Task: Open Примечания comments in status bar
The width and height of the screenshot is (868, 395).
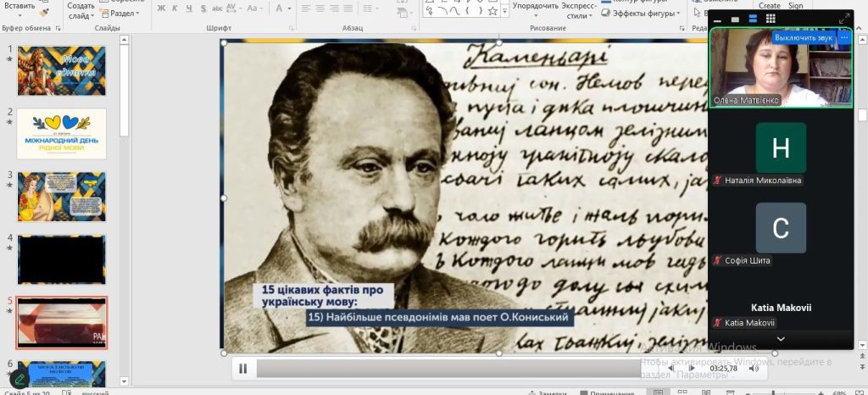Action: click(606, 392)
